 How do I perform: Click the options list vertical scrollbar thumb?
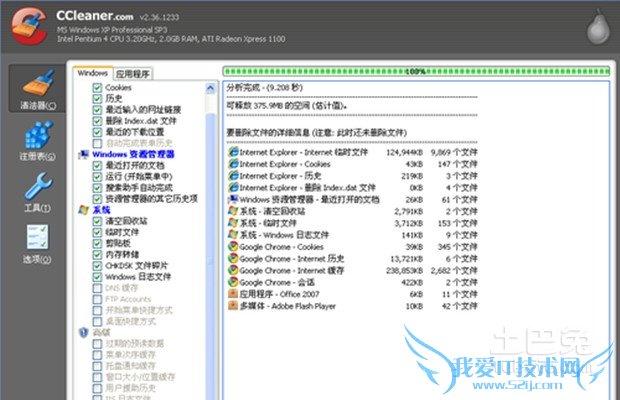[211, 257]
